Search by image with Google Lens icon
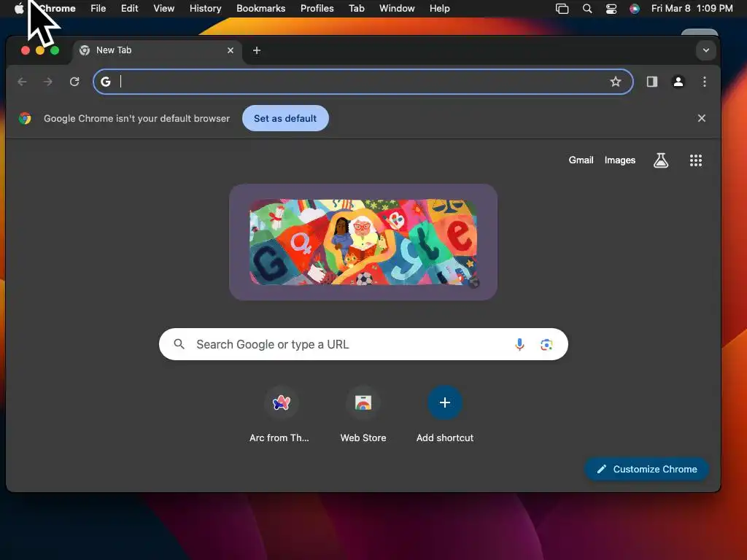The image size is (747, 560). 546,344
